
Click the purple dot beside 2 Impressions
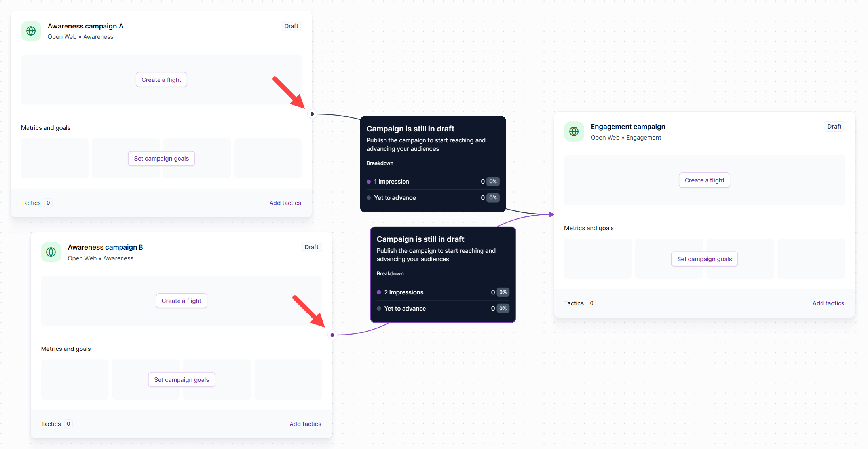coord(379,292)
